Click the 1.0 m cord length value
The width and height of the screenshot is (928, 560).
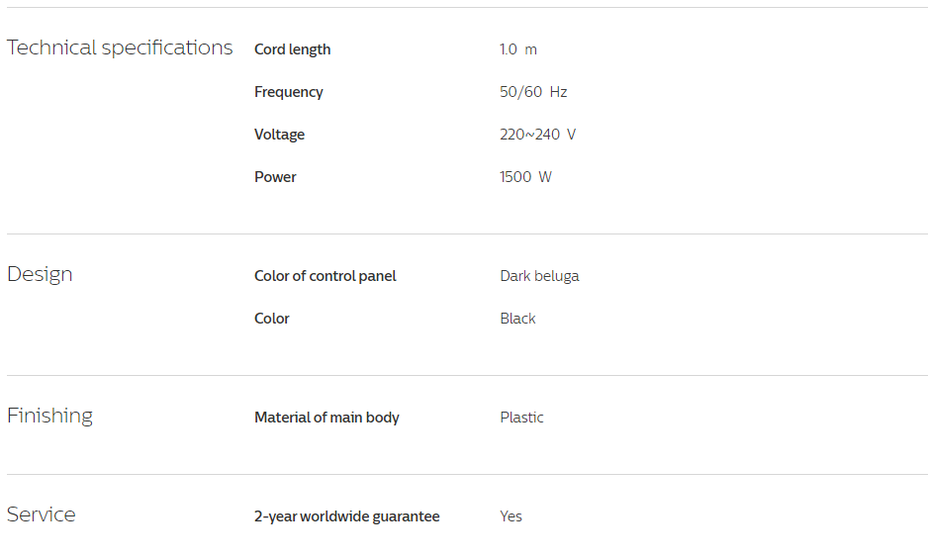pyautogui.click(x=517, y=49)
